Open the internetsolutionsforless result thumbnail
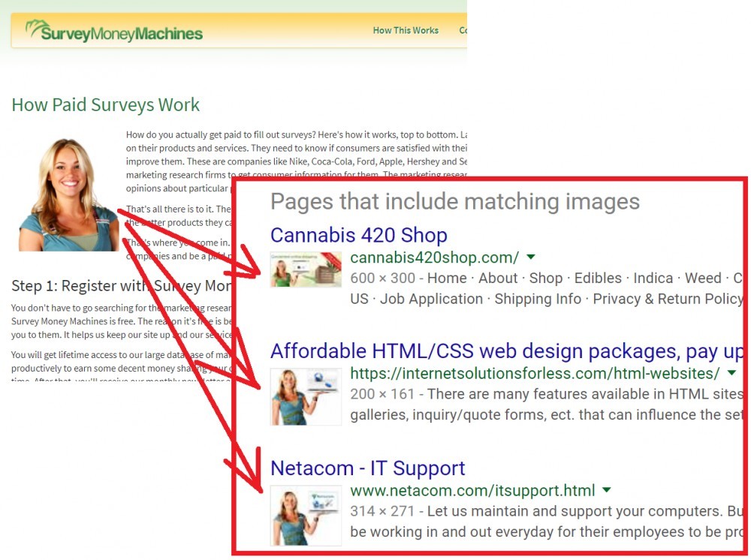This screenshot has height=560, width=751. coord(306,396)
